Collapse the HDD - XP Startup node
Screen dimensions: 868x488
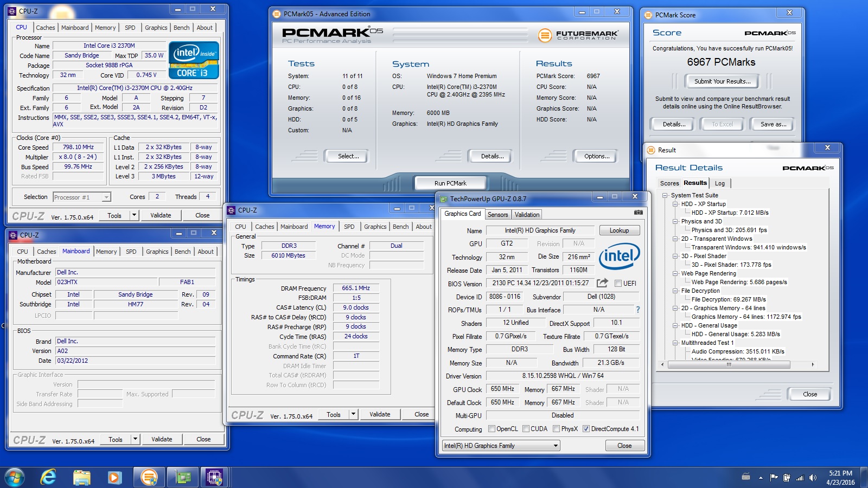click(x=675, y=204)
